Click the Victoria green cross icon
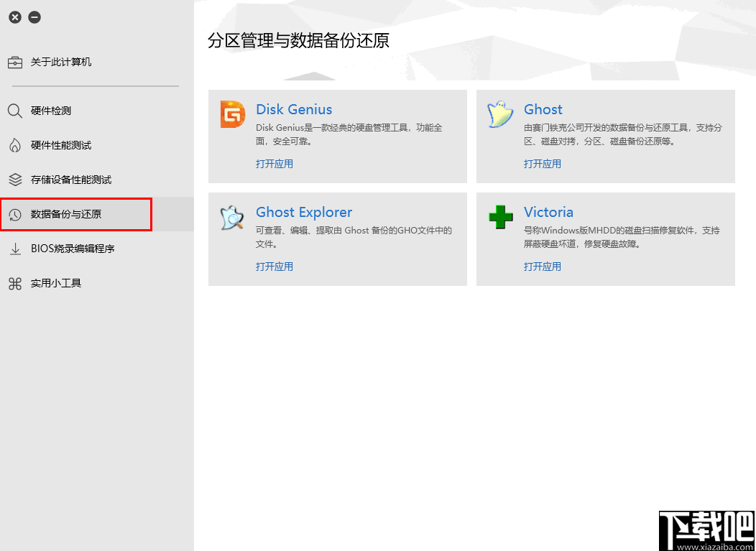This screenshot has width=756, height=551. 501,216
